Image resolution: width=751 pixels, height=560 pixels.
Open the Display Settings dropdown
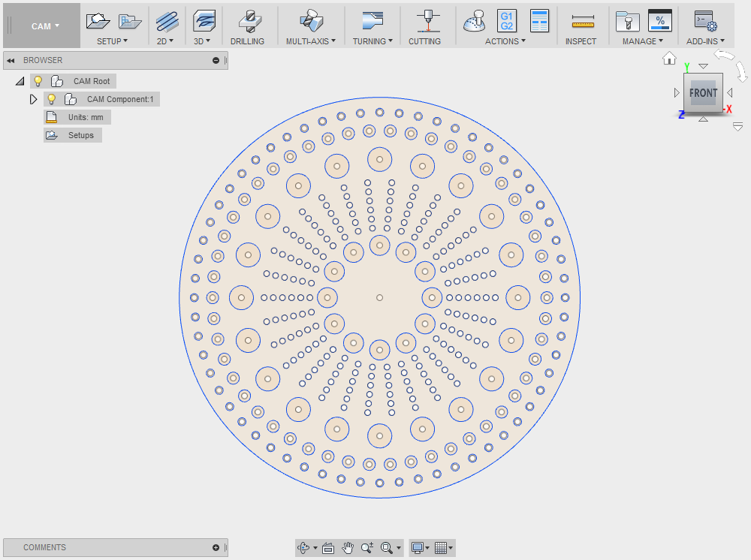418,548
